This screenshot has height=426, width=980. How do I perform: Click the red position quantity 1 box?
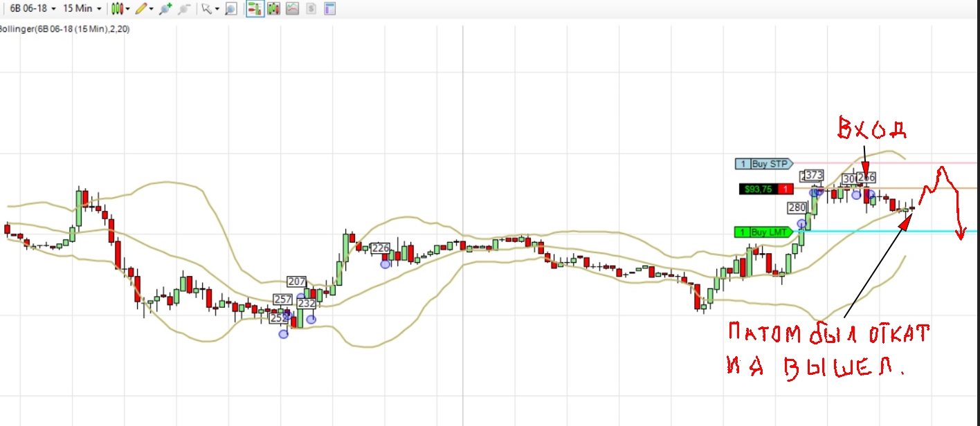pyautogui.click(x=786, y=189)
